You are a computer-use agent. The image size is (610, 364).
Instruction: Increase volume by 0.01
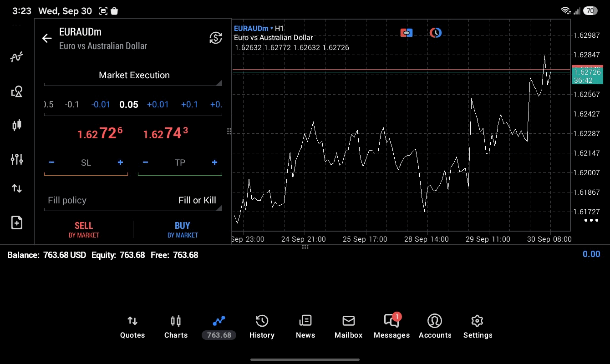tap(158, 105)
